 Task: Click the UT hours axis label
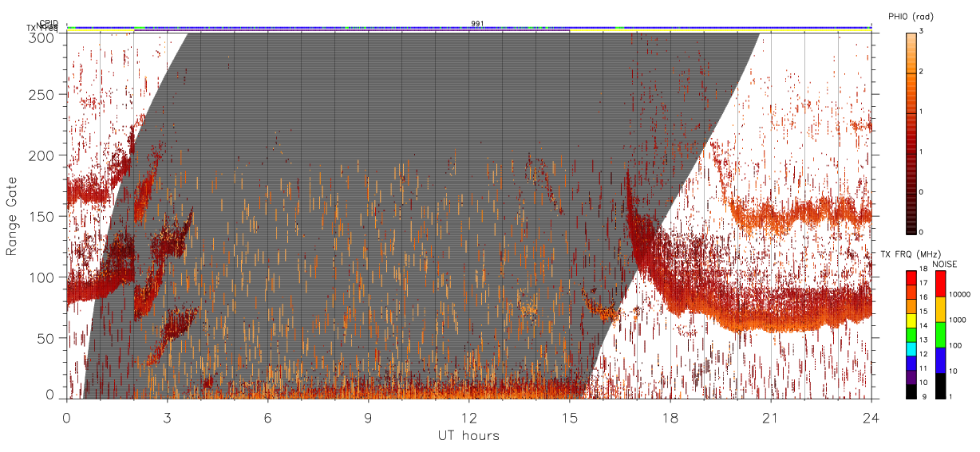(468, 436)
